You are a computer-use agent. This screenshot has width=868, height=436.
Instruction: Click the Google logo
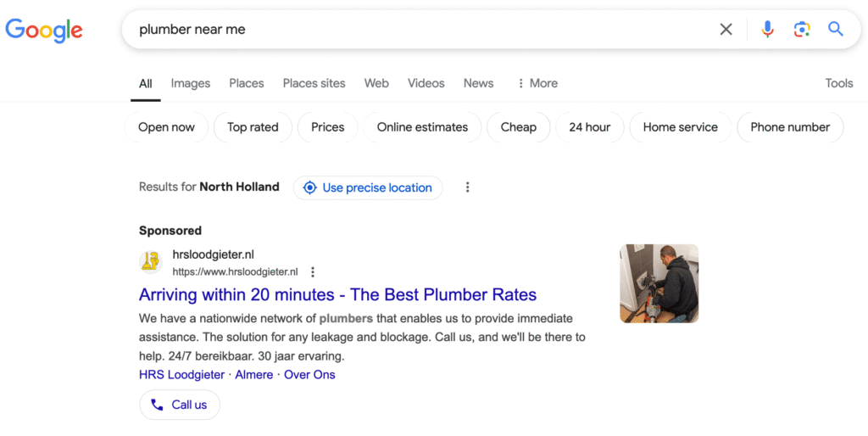point(44,30)
